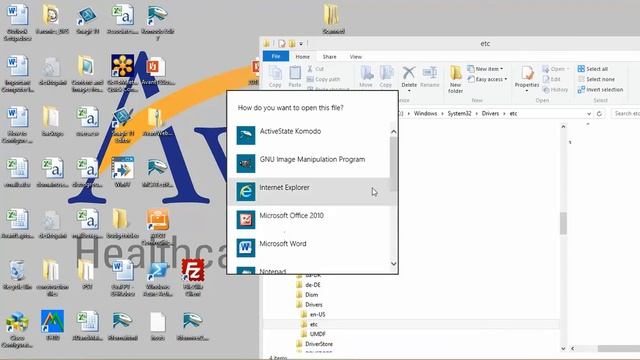Click History in the Open group
Viewport: 640px width, 360px height.
pos(555,89)
